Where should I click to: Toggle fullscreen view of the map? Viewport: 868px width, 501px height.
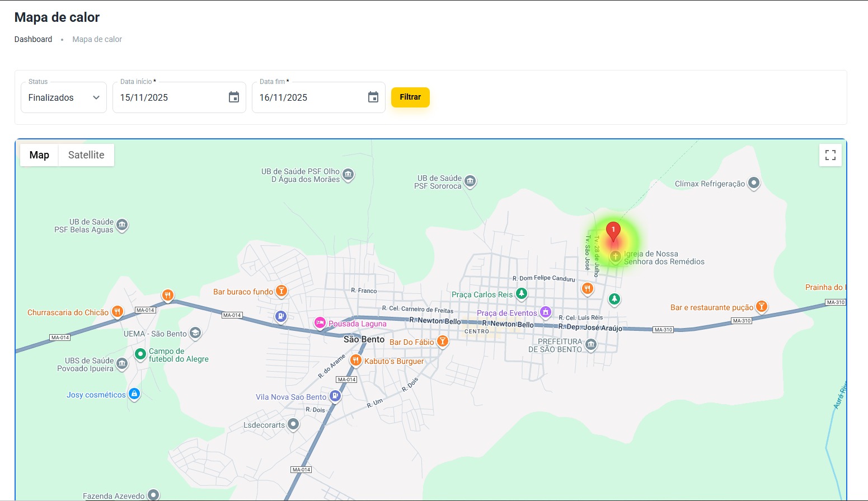coord(831,155)
